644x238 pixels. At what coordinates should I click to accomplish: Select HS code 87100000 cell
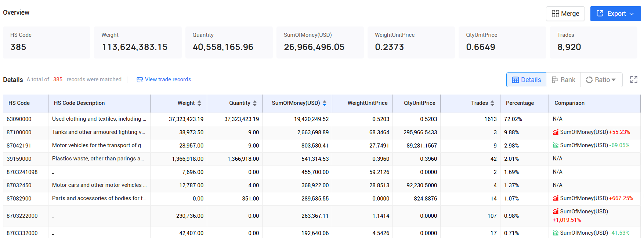[26, 132]
